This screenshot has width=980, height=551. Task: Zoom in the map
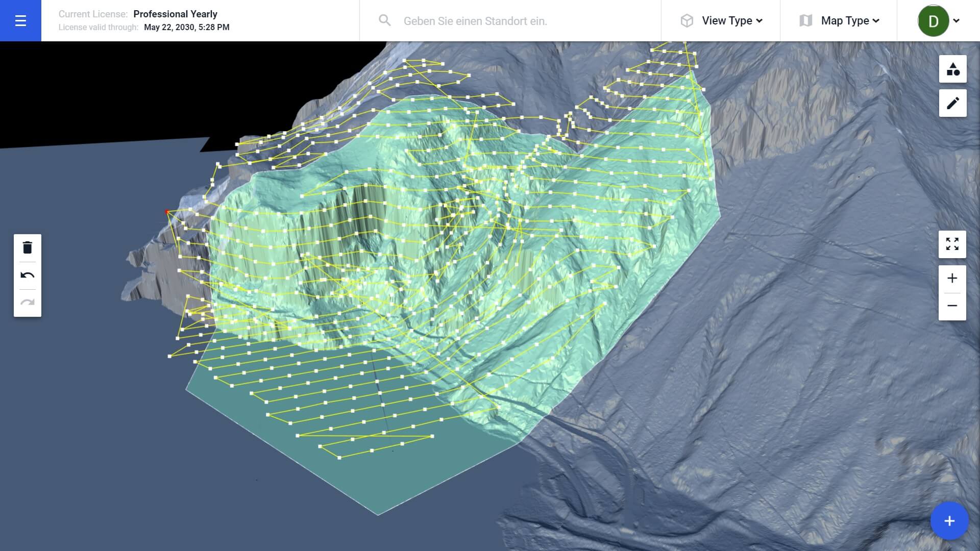click(952, 279)
